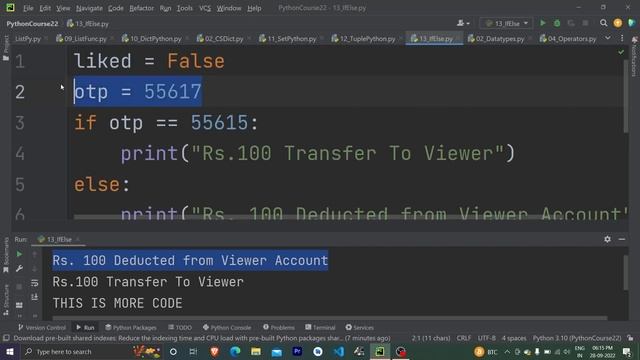
Task: Open Adobe Premiere Pro from the taskbar
Action: [297, 351]
